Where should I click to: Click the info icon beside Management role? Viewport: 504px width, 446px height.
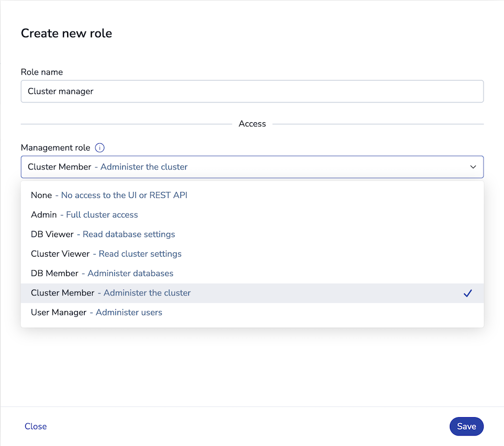100,147
